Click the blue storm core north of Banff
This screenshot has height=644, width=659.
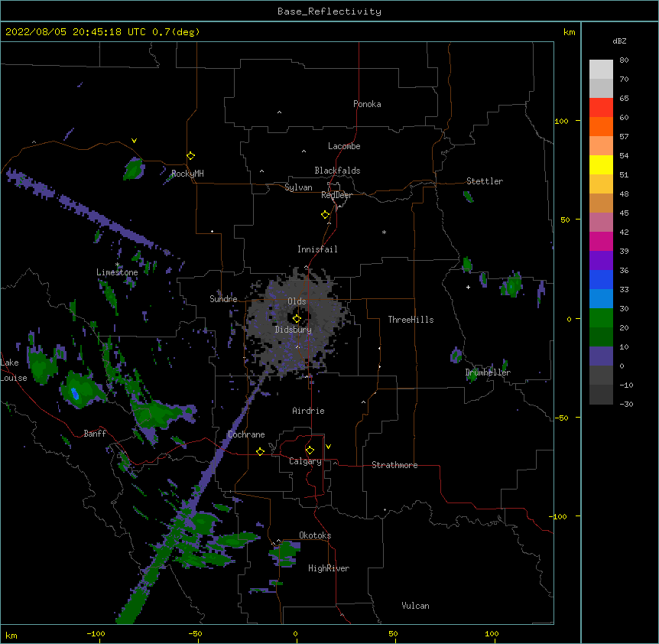75,394
